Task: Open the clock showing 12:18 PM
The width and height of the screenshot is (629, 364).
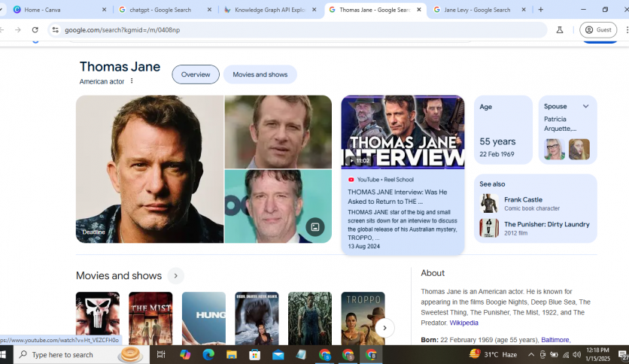Action: pos(597,354)
